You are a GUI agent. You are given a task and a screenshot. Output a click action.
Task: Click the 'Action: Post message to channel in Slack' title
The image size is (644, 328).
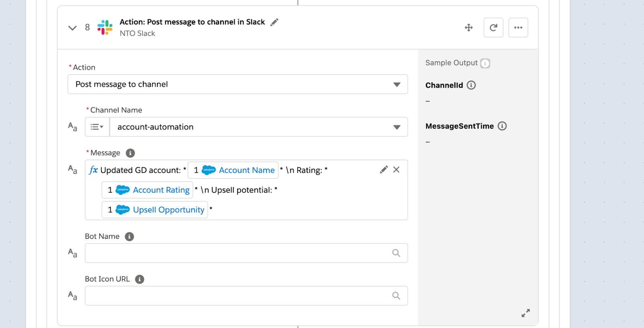pos(192,22)
